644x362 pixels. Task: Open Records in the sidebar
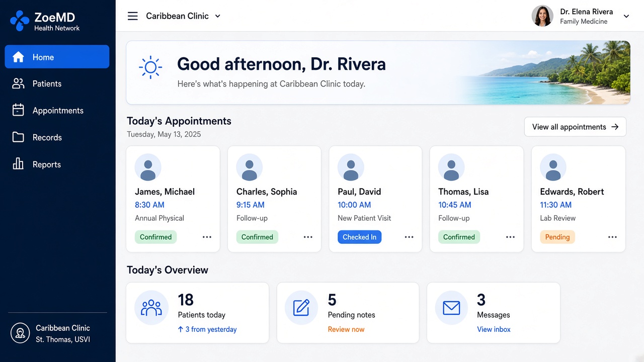click(x=57, y=137)
